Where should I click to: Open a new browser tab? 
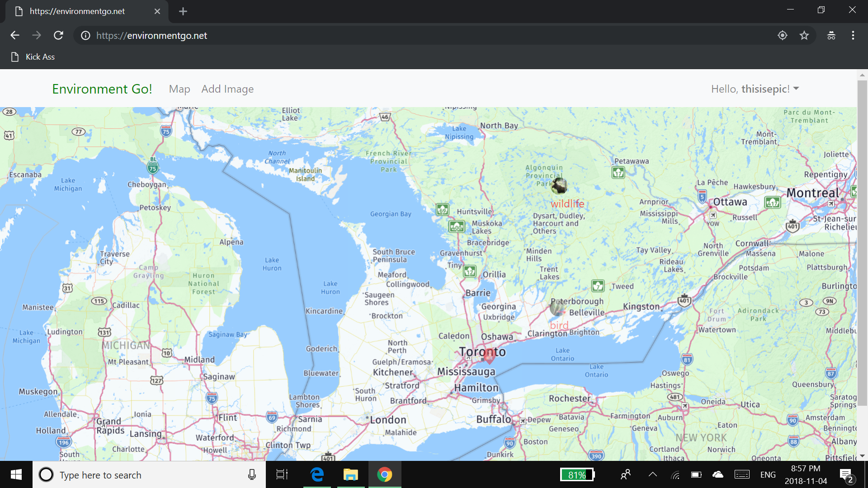(x=183, y=11)
